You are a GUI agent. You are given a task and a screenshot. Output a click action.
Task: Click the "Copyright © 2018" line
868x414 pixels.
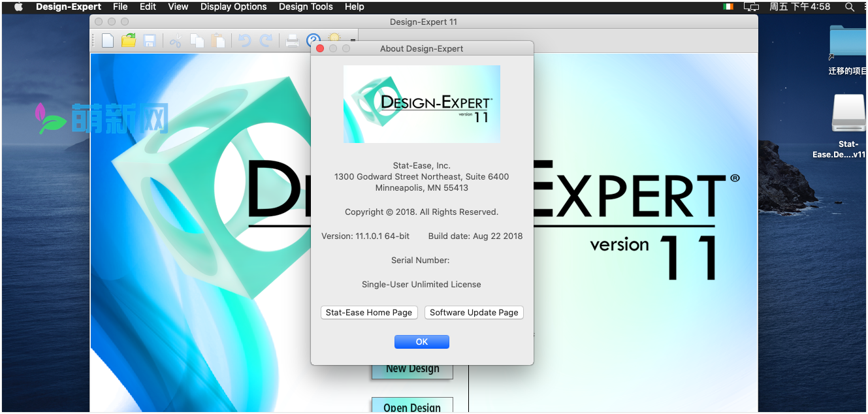[x=422, y=212]
